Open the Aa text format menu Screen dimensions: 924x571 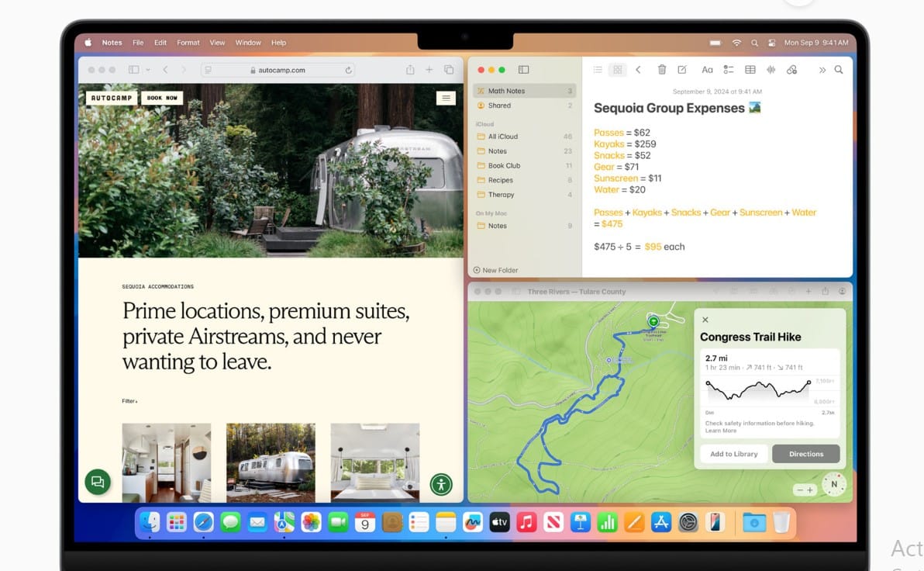click(707, 70)
